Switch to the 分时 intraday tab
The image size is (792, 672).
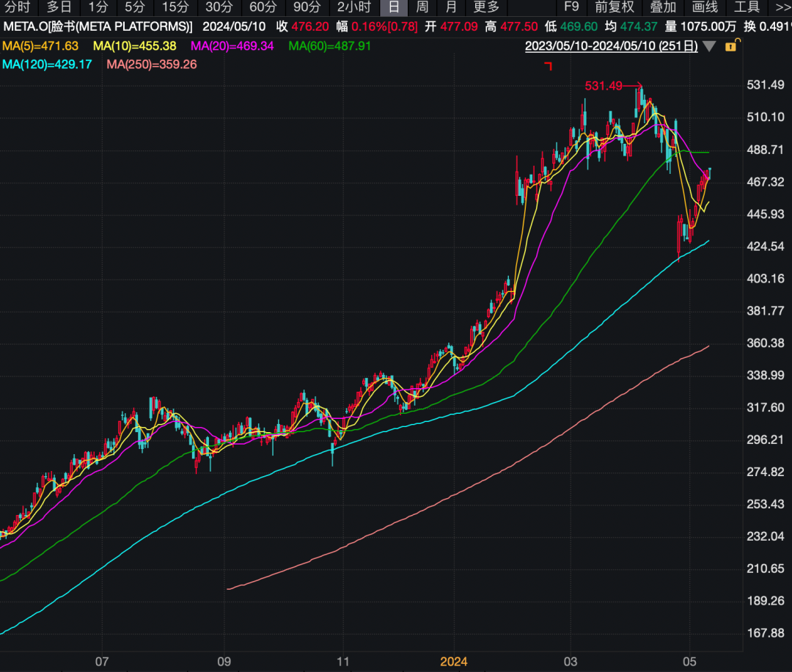coord(18,7)
